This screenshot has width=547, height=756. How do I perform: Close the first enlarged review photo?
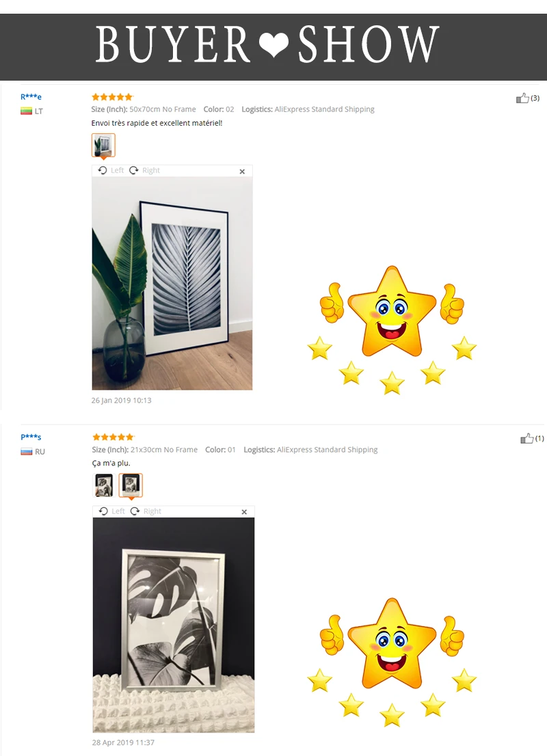pos(242,171)
